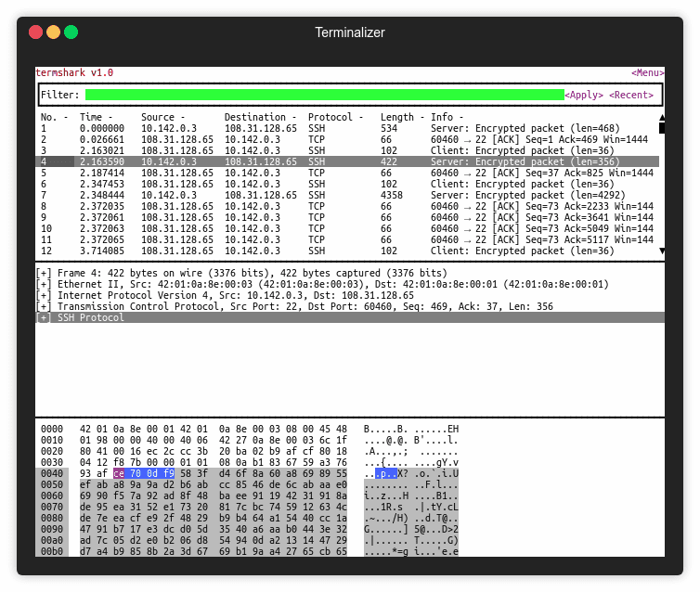The image size is (700, 592).
Task: Click highlighted ASCII text .p..
Action: (x=385, y=473)
